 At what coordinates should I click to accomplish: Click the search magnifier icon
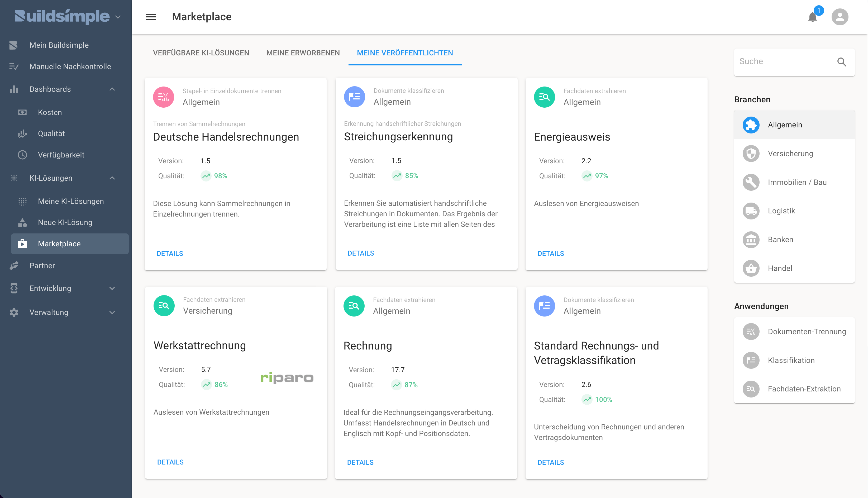pos(842,62)
